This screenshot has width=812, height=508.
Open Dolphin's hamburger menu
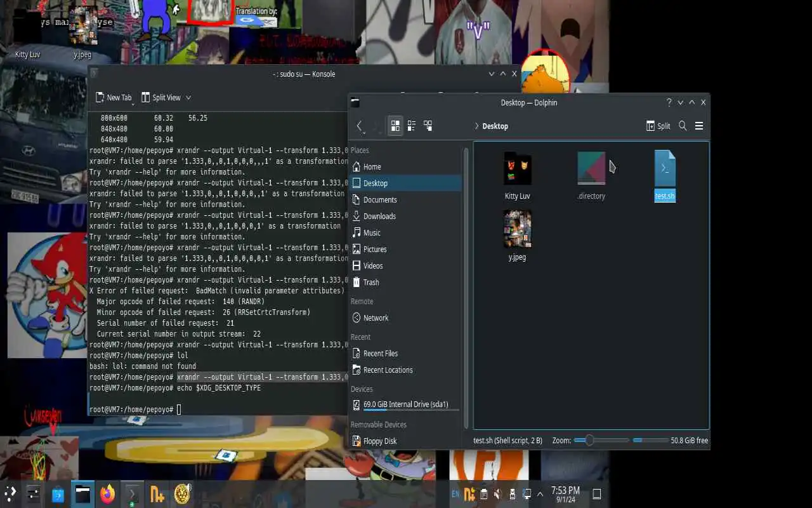[699, 126]
